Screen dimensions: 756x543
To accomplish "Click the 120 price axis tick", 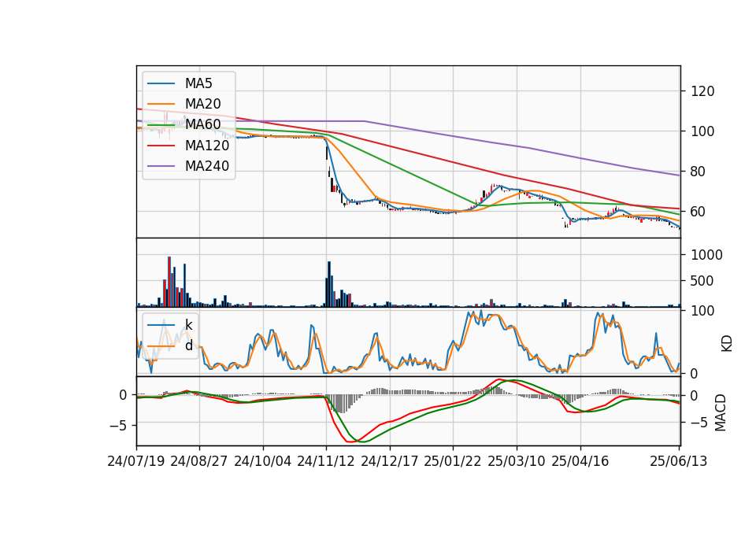I will pos(702,91).
